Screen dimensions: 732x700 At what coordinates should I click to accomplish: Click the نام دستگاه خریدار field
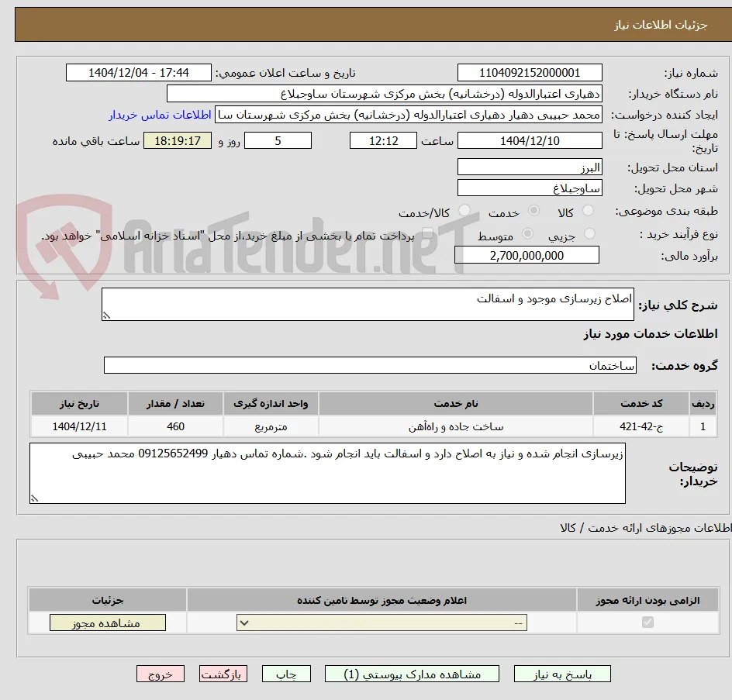coord(384,94)
